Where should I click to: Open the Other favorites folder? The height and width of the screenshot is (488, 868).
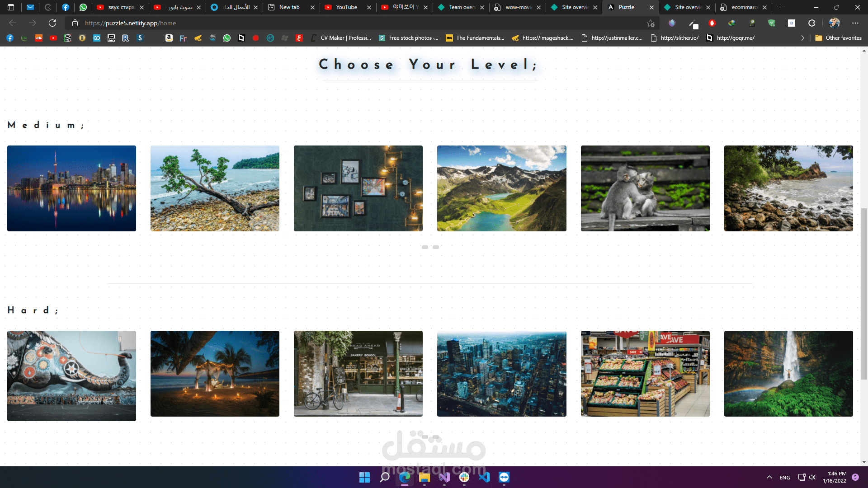click(x=839, y=38)
